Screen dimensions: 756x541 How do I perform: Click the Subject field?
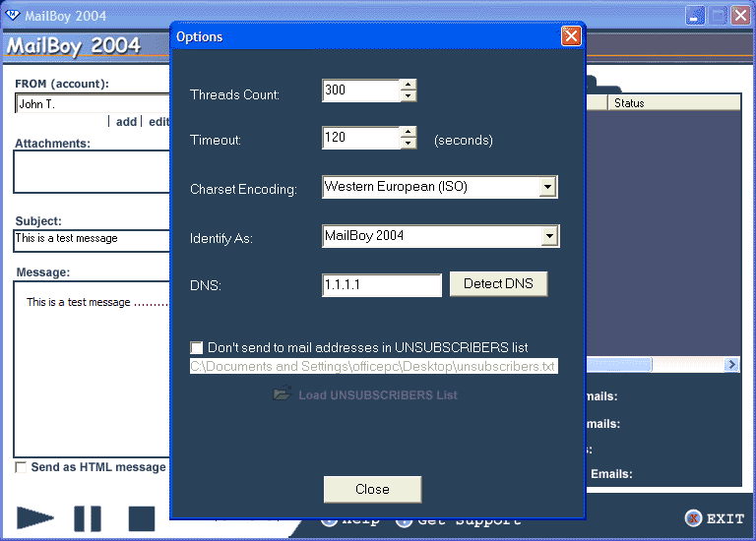[x=92, y=240]
